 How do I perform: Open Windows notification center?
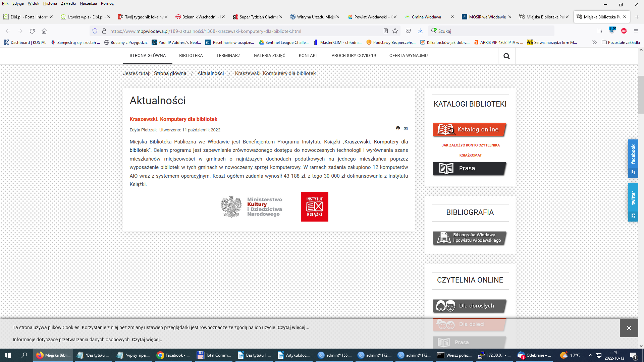[x=634, y=355]
